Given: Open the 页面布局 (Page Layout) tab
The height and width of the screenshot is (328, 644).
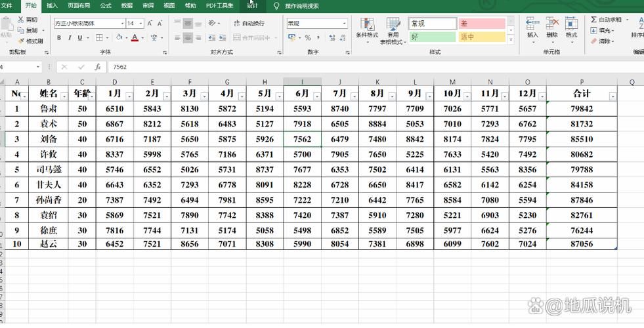Looking at the screenshot, I should tap(79, 6).
